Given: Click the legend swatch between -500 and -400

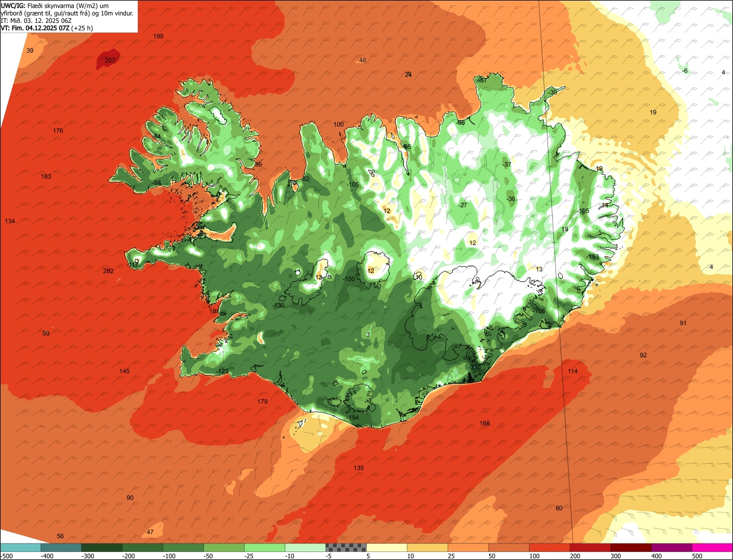Looking at the screenshot, I should tap(20, 547).
